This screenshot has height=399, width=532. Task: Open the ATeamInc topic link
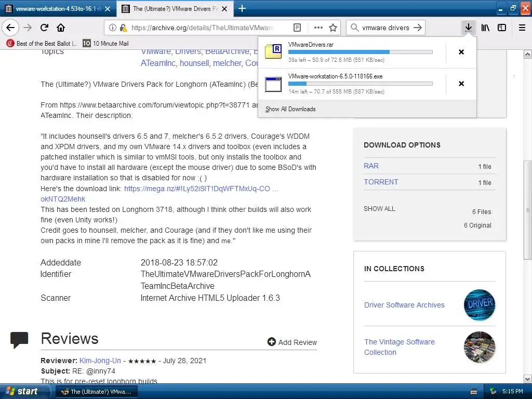pyautogui.click(x=158, y=63)
